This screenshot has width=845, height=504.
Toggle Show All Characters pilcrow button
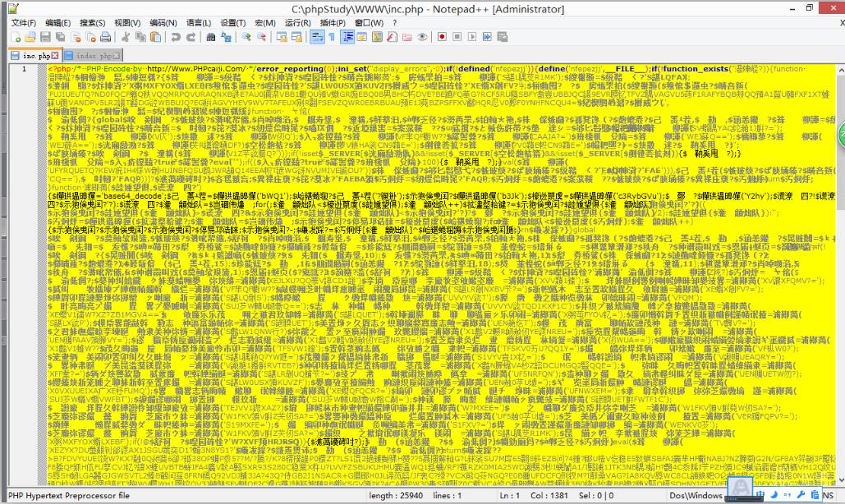pyautogui.click(x=332, y=37)
